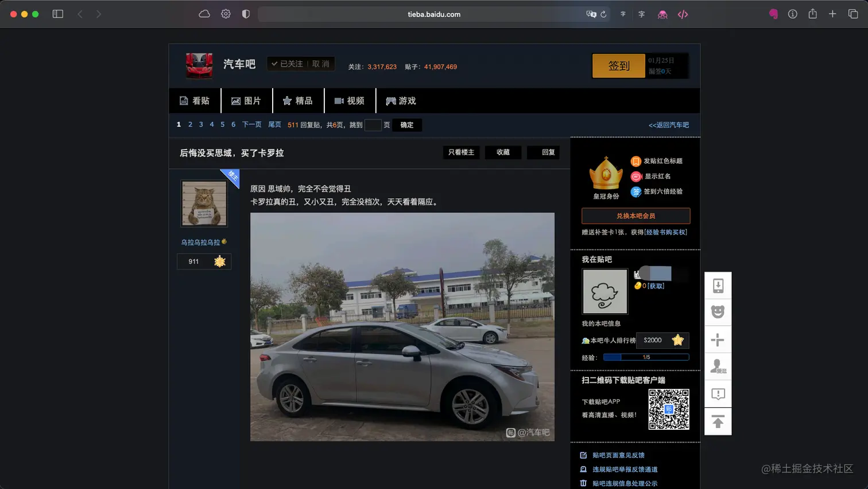Click the crown 皇冠身份 icon

(x=606, y=174)
